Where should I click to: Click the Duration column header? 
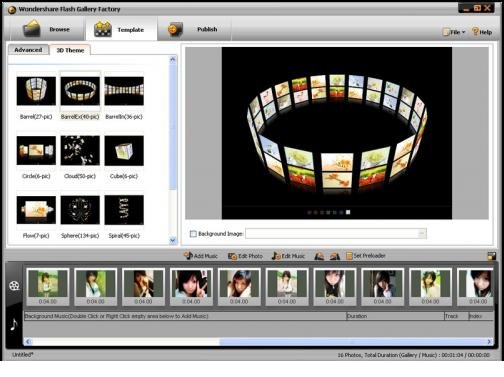pyautogui.click(x=395, y=316)
